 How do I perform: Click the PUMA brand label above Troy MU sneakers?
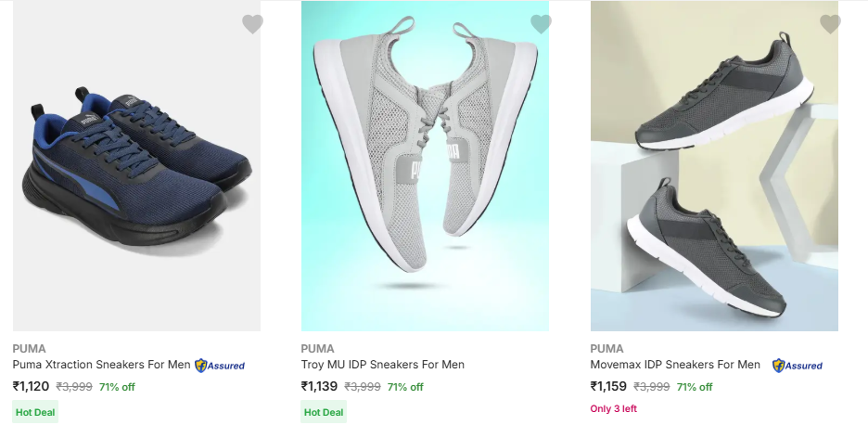click(318, 349)
